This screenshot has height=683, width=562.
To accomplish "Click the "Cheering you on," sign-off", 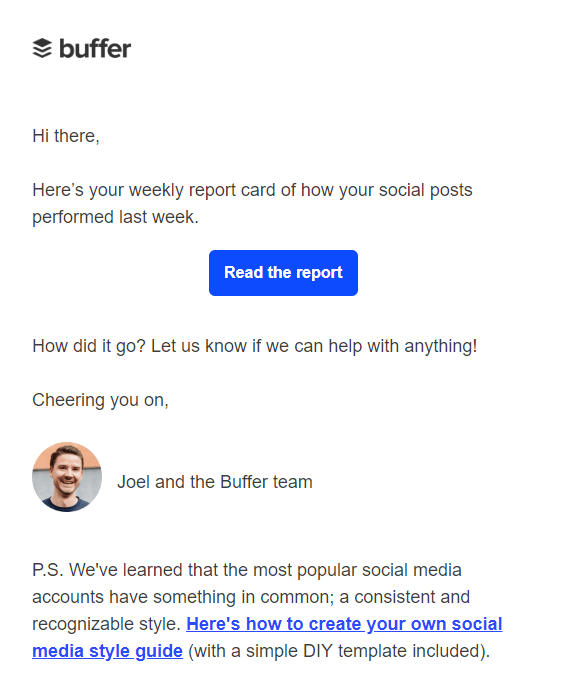I will [100, 400].
